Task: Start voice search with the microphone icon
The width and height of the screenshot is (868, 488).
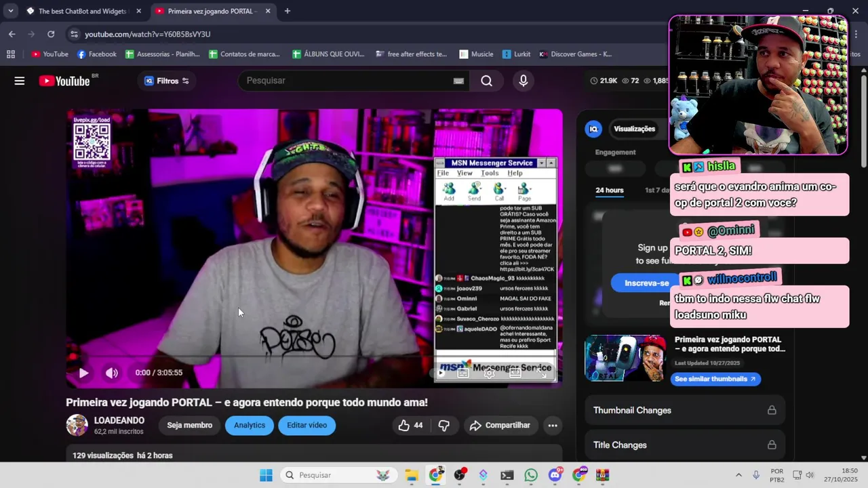Action: click(523, 81)
